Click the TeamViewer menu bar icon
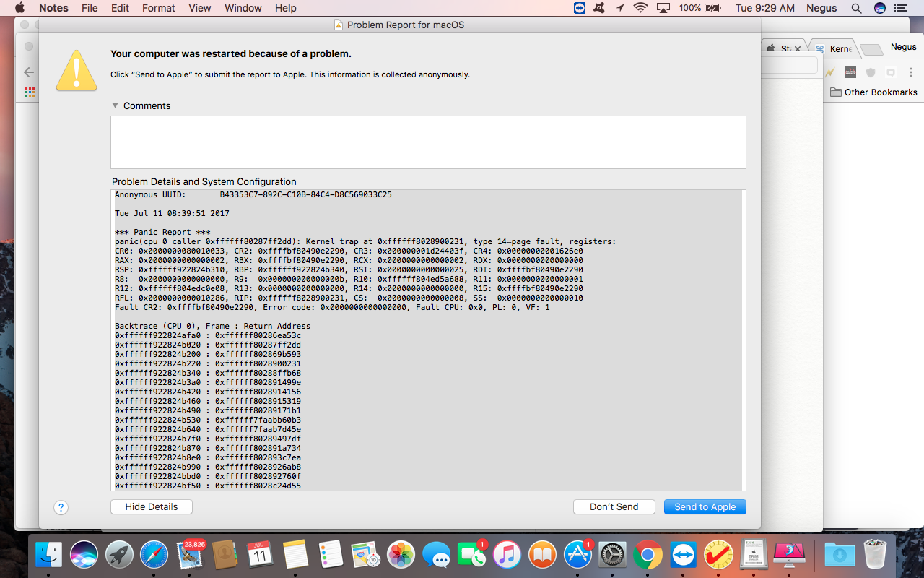Image resolution: width=924 pixels, height=578 pixels. [x=580, y=8]
